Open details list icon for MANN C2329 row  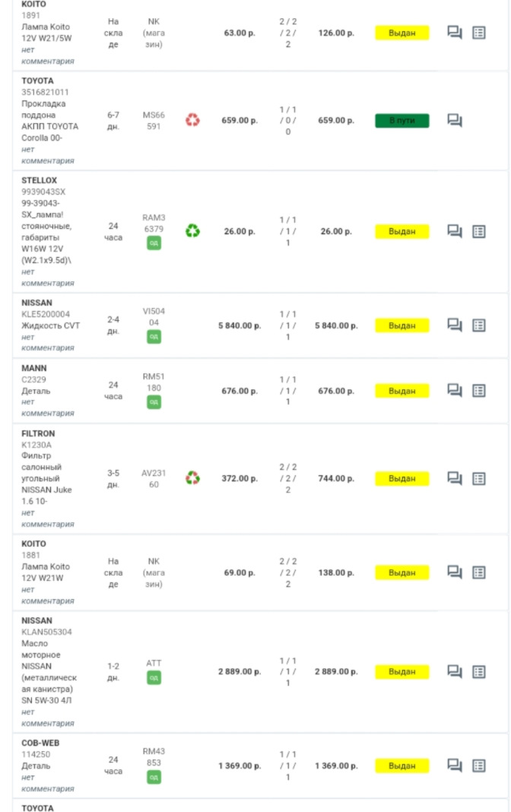click(479, 391)
